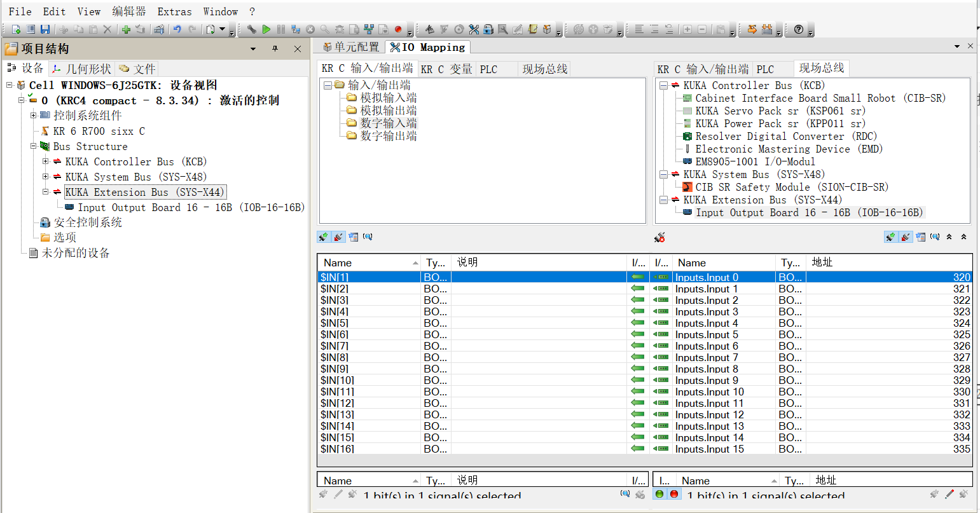Image resolution: width=980 pixels, height=513 pixels.
Task: Toggle the green circle button in the bottom panel
Action: (x=659, y=494)
